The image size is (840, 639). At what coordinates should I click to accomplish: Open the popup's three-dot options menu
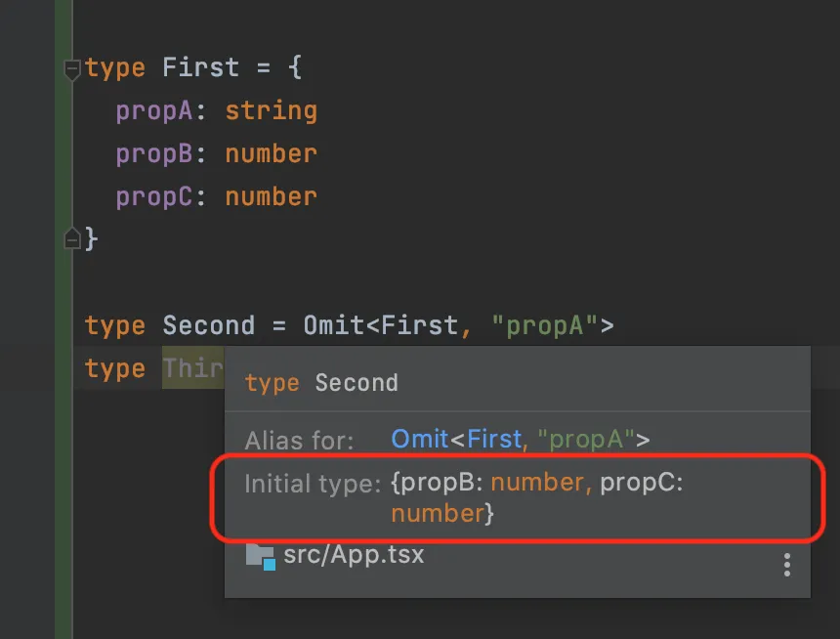(786, 564)
